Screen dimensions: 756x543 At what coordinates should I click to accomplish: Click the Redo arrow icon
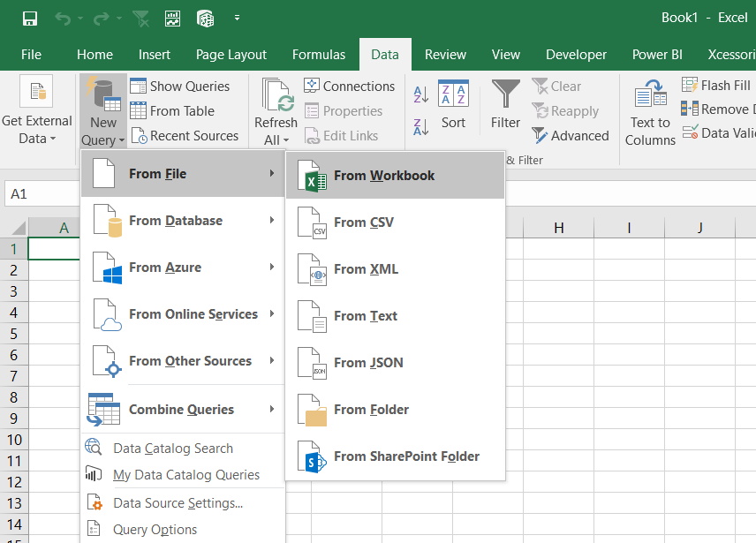102,19
